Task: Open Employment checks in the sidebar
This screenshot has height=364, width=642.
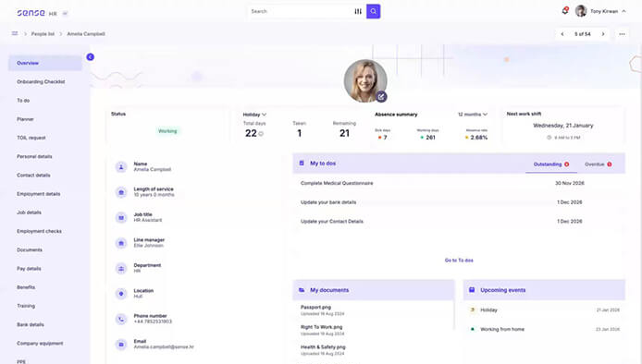Action: [39, 232]
